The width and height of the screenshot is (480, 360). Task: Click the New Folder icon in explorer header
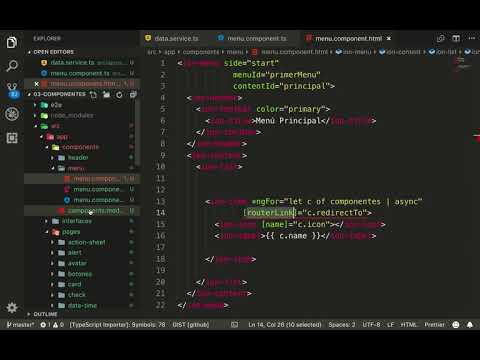click(106, 95)
